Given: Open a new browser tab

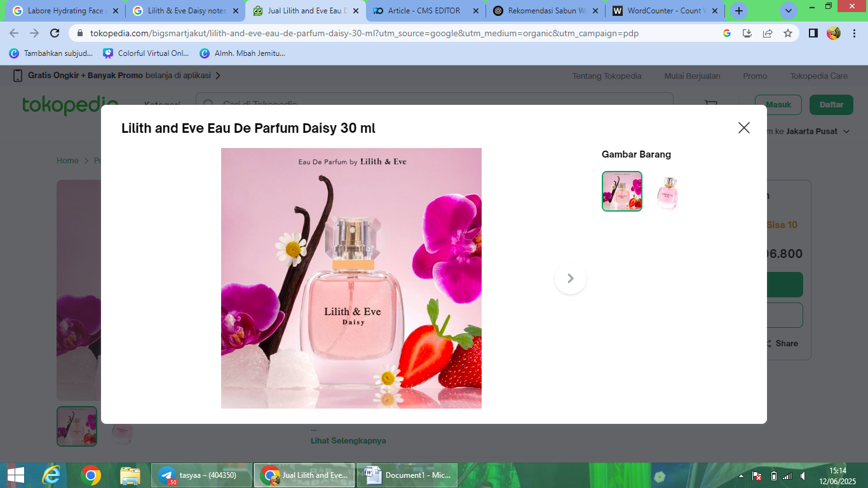Looking at the screenshot, I should coord(738,11).
